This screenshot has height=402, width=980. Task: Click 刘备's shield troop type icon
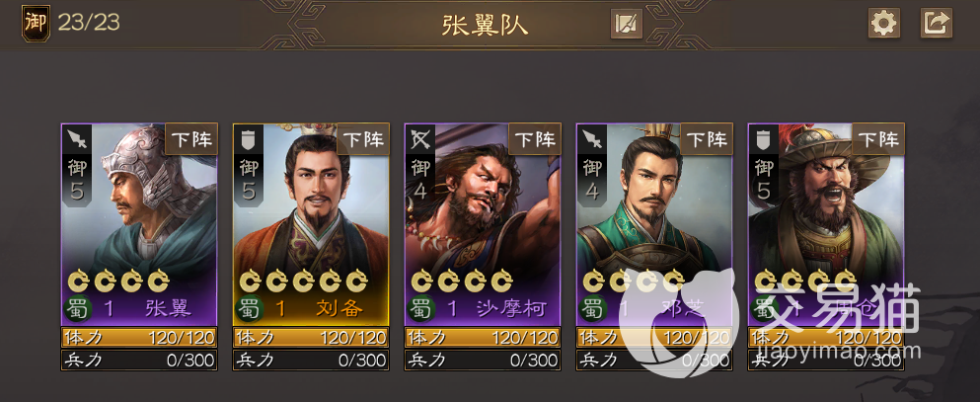pyautogui.click(x=249, y=139)
